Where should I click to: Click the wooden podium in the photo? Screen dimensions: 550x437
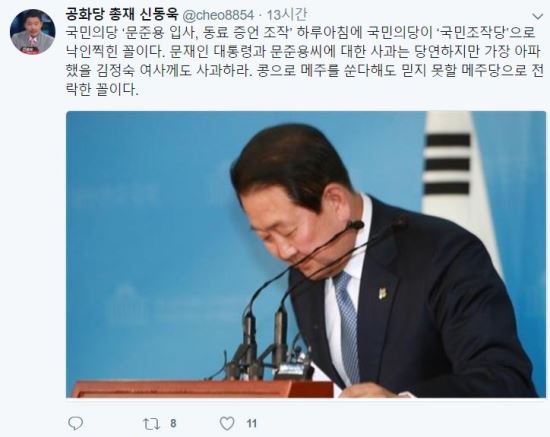click(203, 389)
